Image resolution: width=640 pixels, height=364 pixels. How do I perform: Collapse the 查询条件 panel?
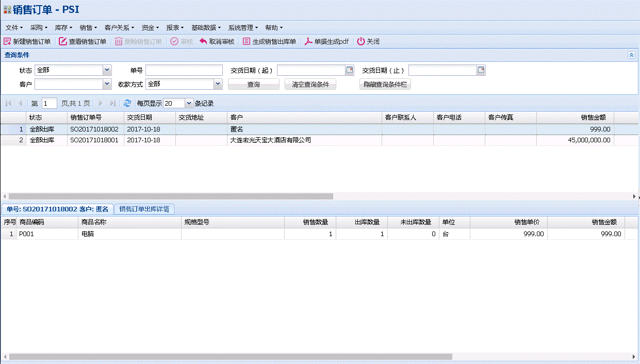(631, 55)
